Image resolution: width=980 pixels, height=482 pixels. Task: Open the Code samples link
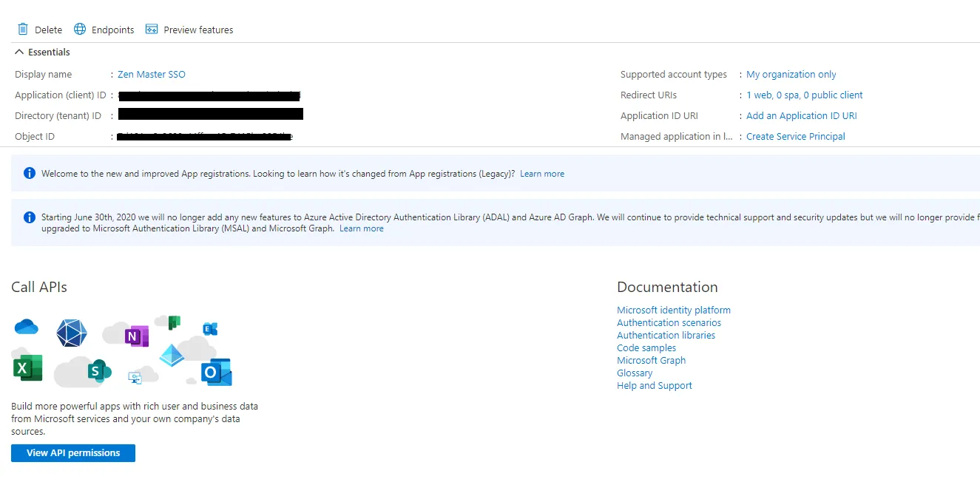tap(646, 348)
